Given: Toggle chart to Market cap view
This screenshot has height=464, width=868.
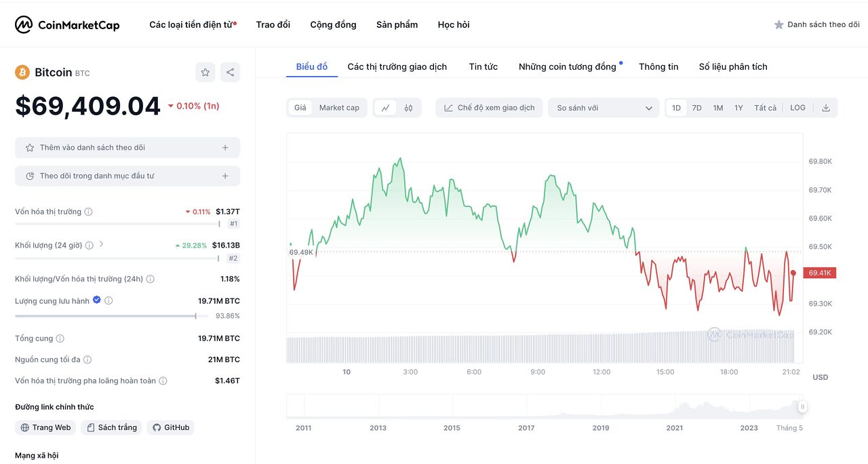Looking at the screenshot, I should pyautogui.click(x=339, y=108).
